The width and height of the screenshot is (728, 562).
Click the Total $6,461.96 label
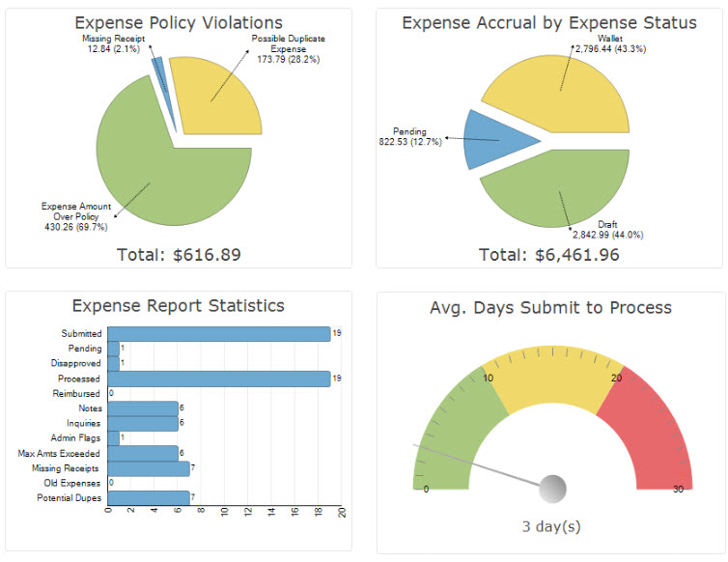[549, 255]
